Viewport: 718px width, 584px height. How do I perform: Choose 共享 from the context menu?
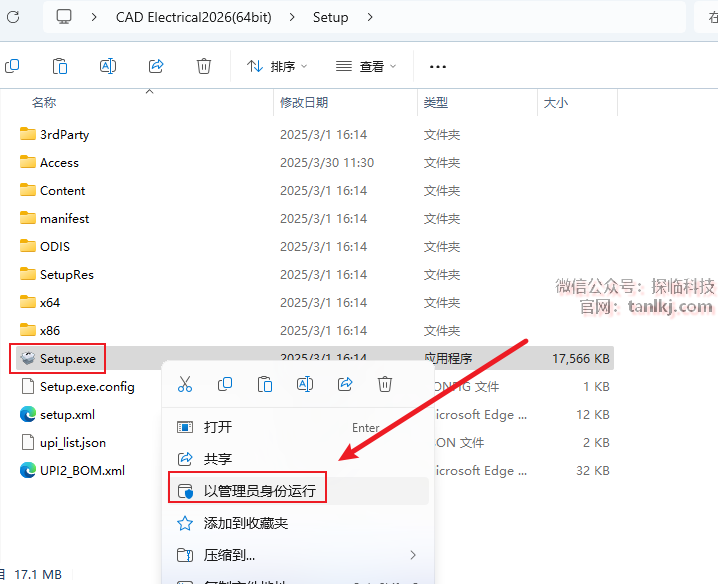[x=298, y=458]
